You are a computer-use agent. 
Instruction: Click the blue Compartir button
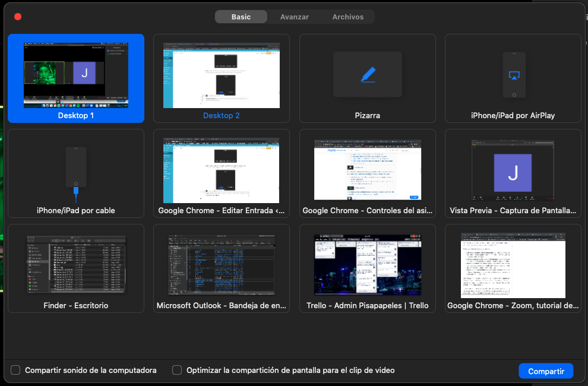coord(546,371)
